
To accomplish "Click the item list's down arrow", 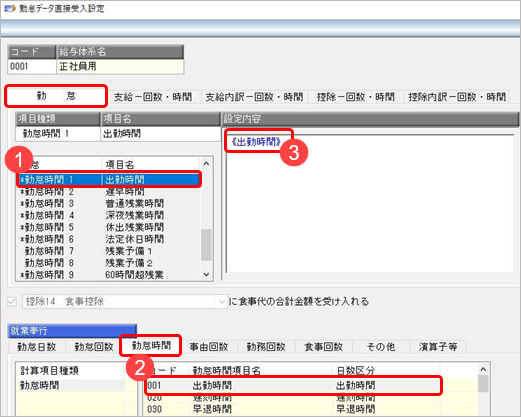I will (x=206, y=275).
